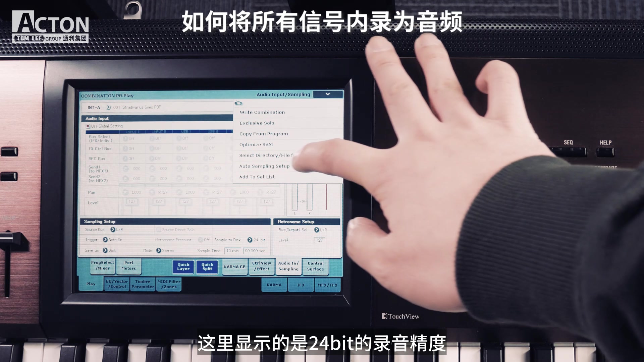644x362 pixels.
Task: Click the IFX tab icon
Action: 301,285
